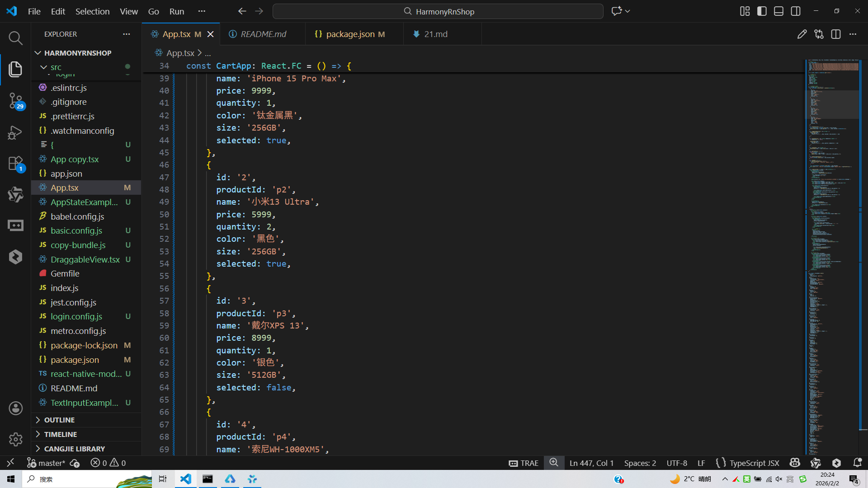Go forward using the navigation arrow
The height and width of the screenshot is (488, 868).
point(259,11)
